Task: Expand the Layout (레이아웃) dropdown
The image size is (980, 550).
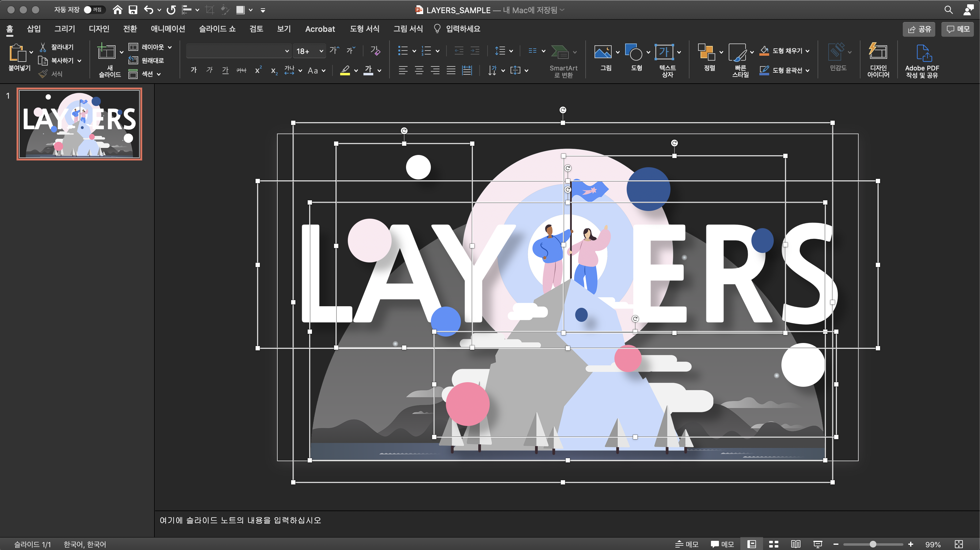Action: (x=170, y=47)
